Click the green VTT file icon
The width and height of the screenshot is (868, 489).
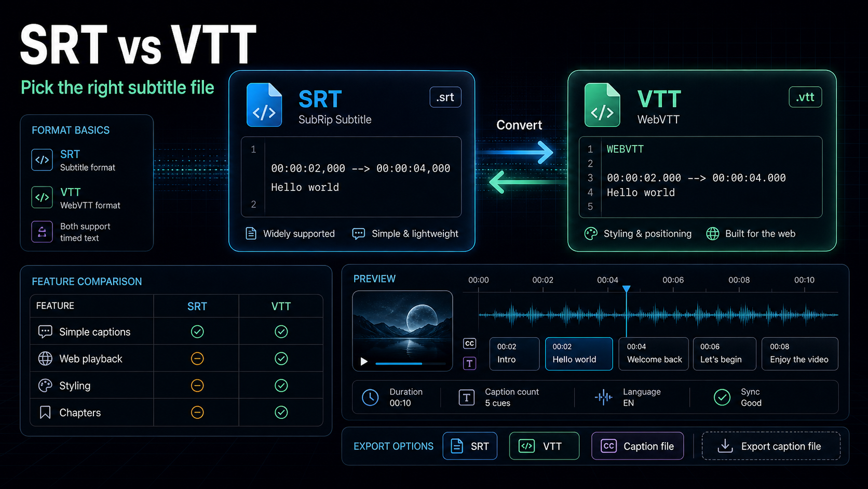click(x=602, y=105)
